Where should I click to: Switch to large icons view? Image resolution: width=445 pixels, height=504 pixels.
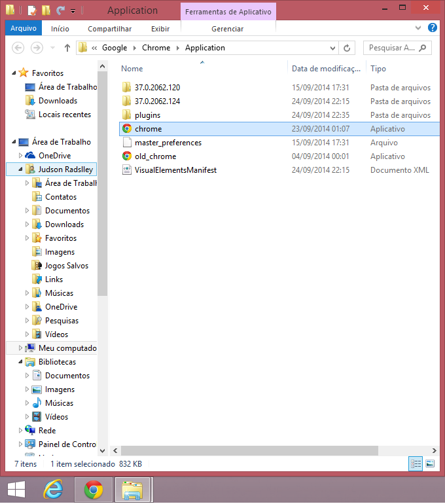coord(430,463)
